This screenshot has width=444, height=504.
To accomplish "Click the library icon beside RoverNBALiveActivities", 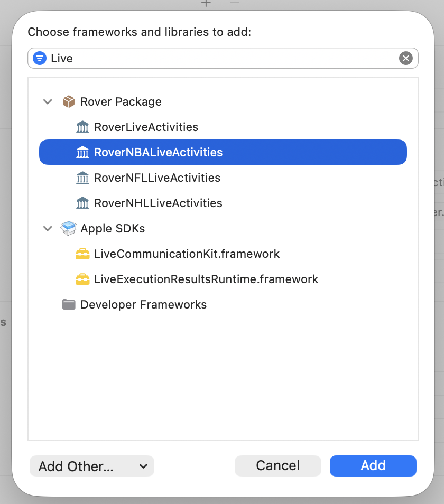I will (x=82, y=152).
